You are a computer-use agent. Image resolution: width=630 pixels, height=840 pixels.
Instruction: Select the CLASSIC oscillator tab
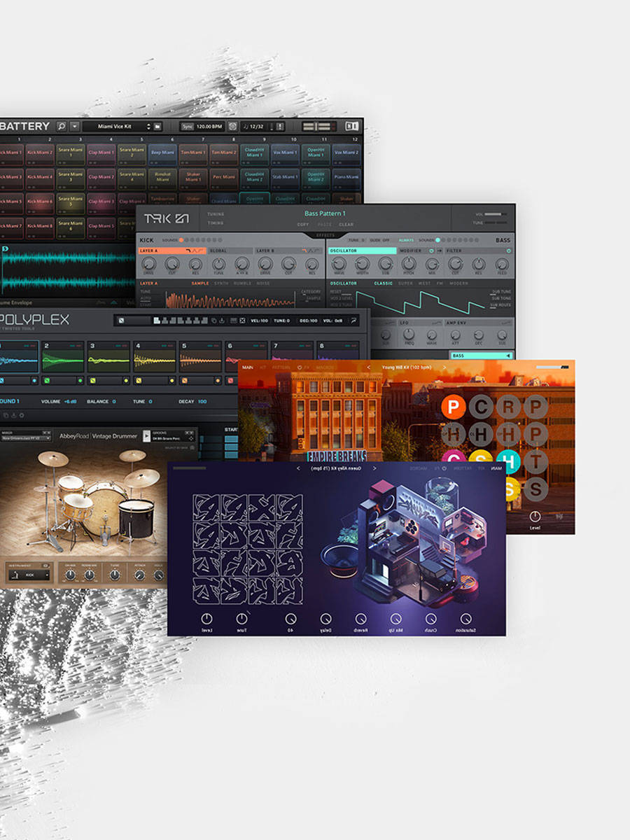coord(384,283)
